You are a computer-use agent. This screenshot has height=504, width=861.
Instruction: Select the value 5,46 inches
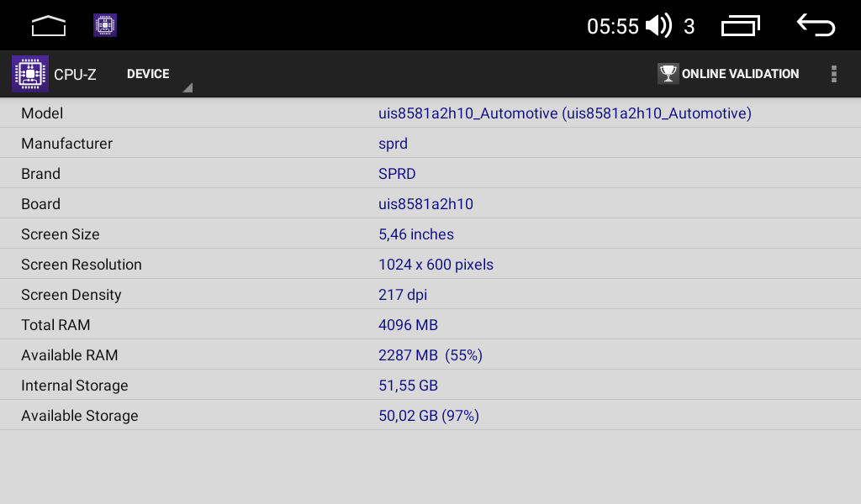[416, 234]
